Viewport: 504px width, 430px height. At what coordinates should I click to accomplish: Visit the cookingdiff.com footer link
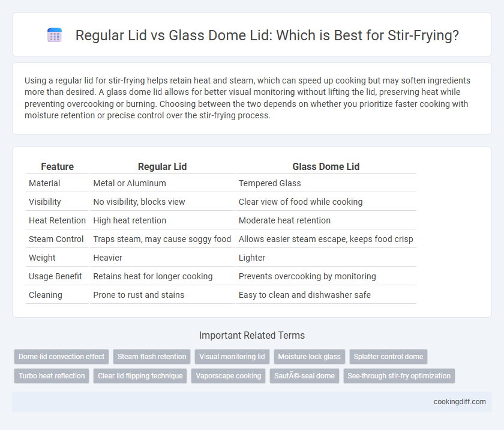coord(460,402)
